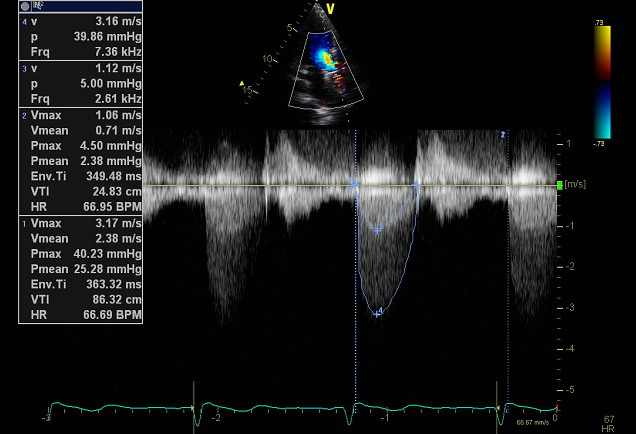Click the blue-cyan lower color Doppler scale bar
Image resolution: width=636 pixels, height=434 pixels.
click(x=602, y=111)
